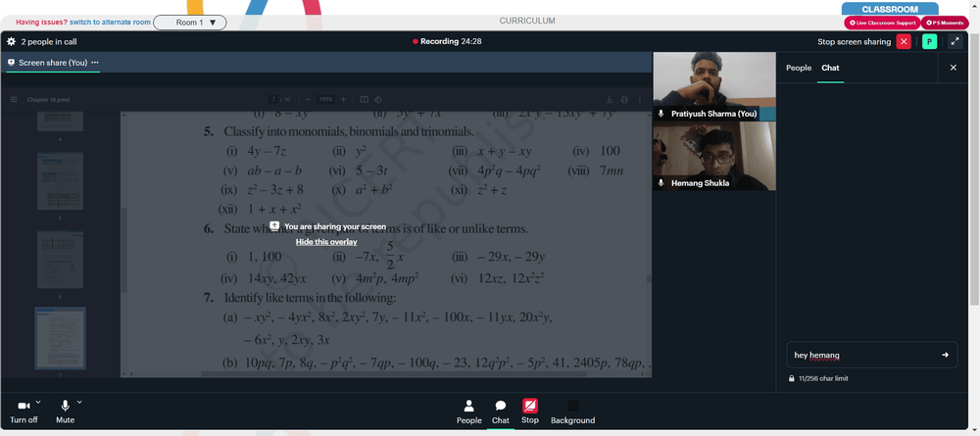
Task: Send chat message arrow
Action: [x=945, y=355]
